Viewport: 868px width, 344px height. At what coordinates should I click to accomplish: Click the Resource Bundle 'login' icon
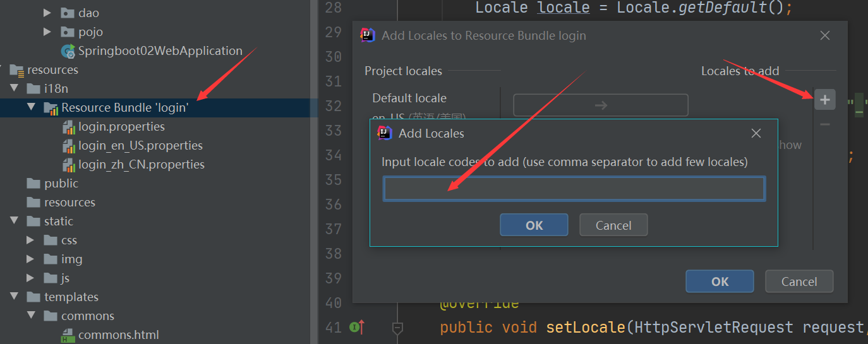[51, 108]
